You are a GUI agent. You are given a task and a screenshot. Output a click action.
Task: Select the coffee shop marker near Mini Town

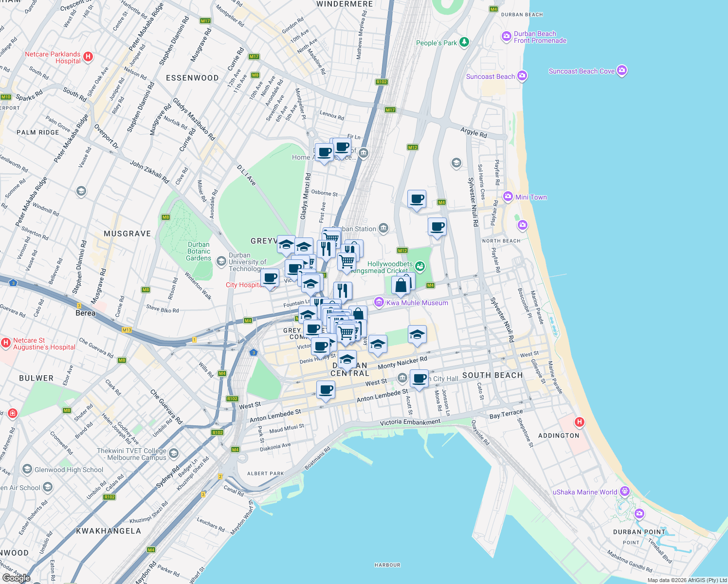pos(437,227)
